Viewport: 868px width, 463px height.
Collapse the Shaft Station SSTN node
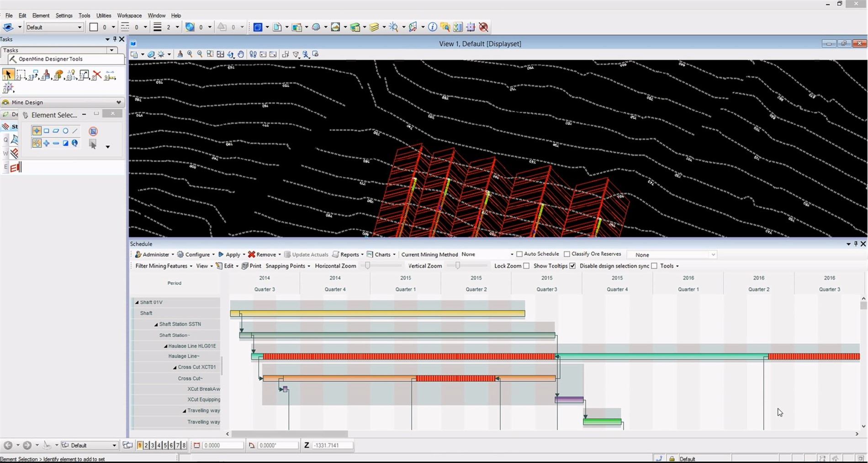[156, 325]
